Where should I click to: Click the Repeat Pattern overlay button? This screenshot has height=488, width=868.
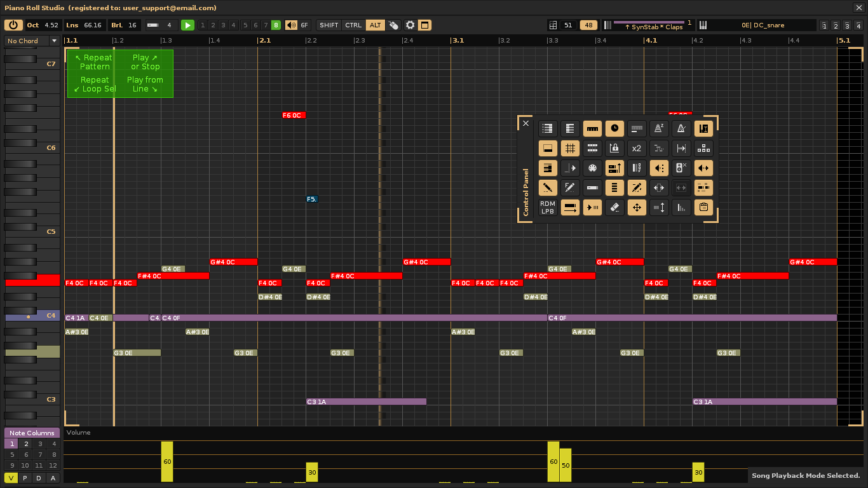click(92, 62)
